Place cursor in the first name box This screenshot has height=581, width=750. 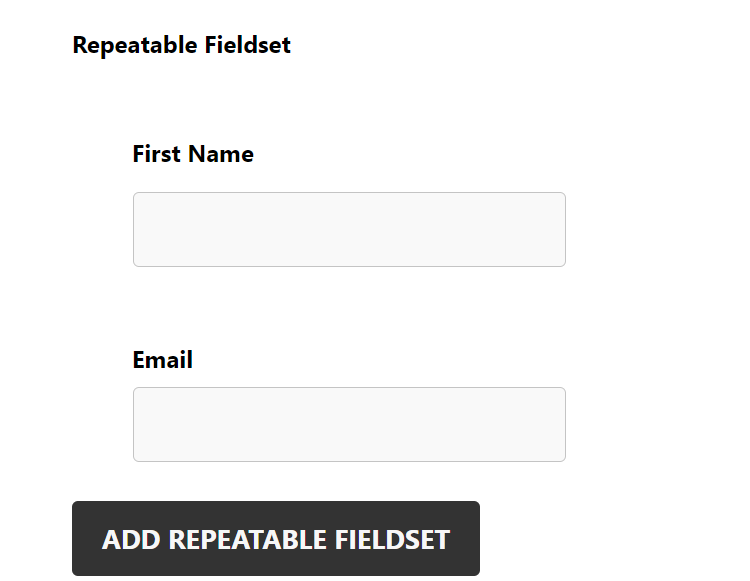(x=349, y=229)
